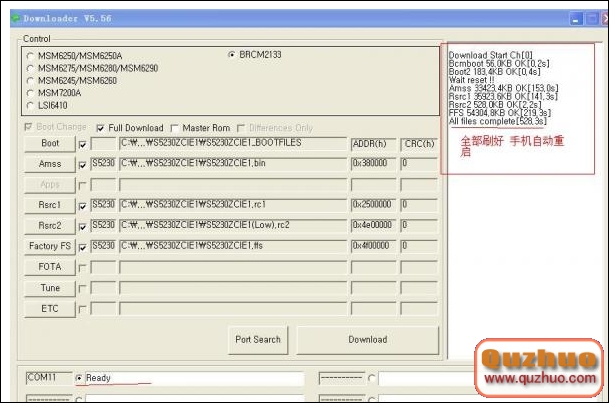Click 'All files complete[528.3s]' log line

498,122
